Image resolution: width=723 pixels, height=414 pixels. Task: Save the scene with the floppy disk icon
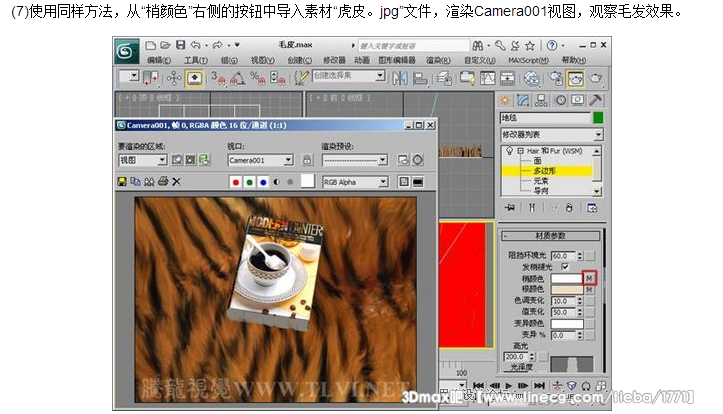point(180,45)
